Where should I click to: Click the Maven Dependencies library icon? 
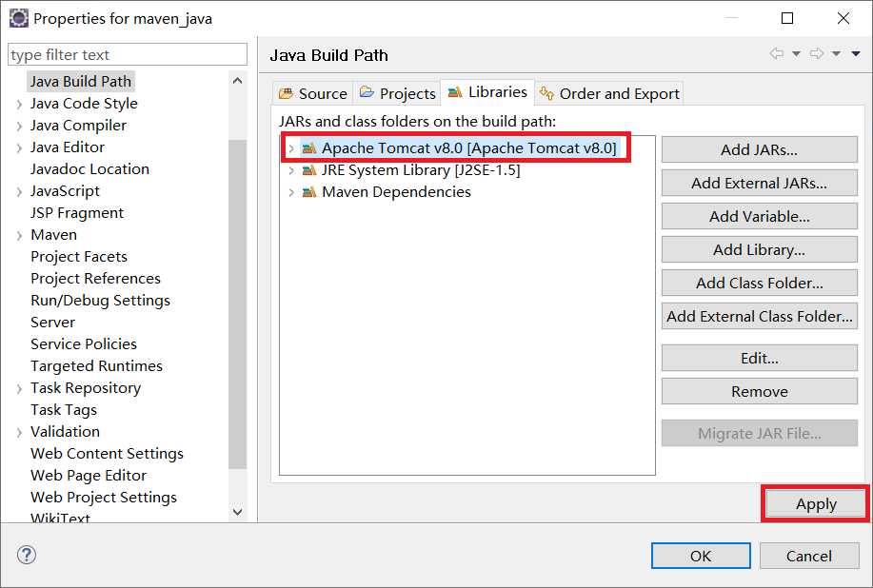[309, 192]
